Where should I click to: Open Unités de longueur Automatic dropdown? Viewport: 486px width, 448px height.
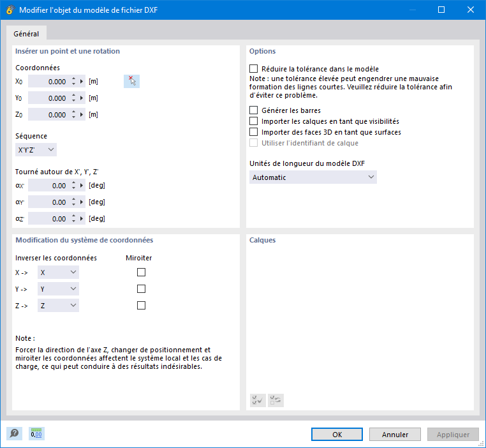point(313,177)
